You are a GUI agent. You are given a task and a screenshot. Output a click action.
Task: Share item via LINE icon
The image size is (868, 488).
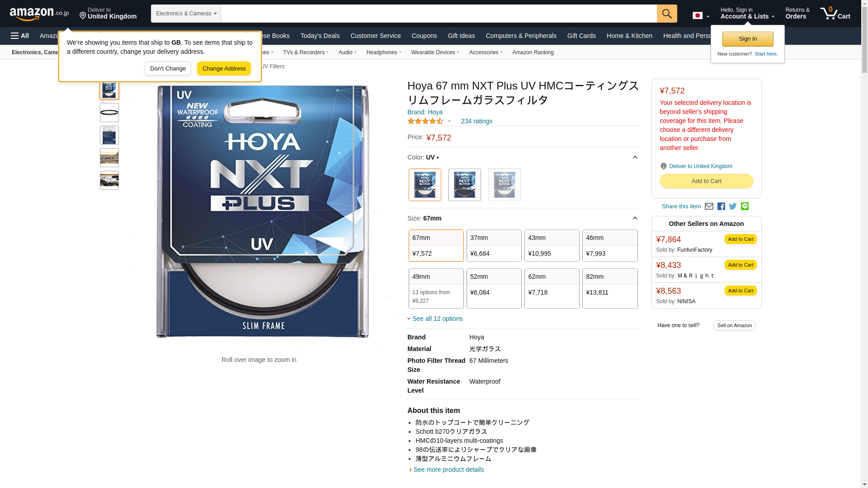pyautogui.click(x=745, y=206)
